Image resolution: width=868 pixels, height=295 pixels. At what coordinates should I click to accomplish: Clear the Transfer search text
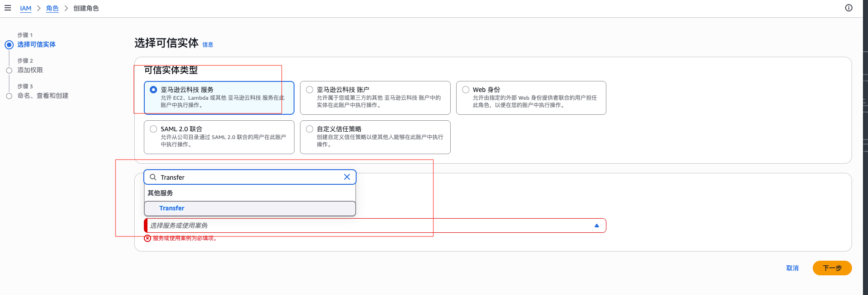[x=347, y=177]
